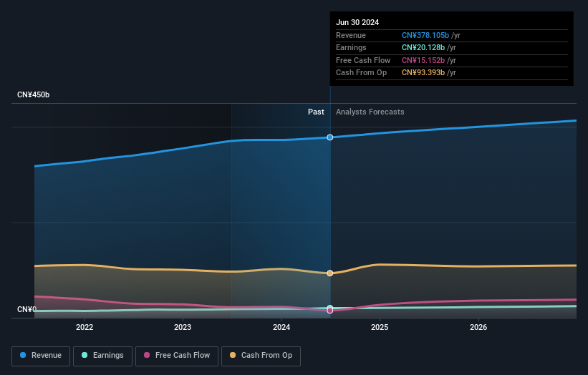588x375 pixels.
Task: Click the Jun 30 2024 tooltip date
Action: (357, 22)
